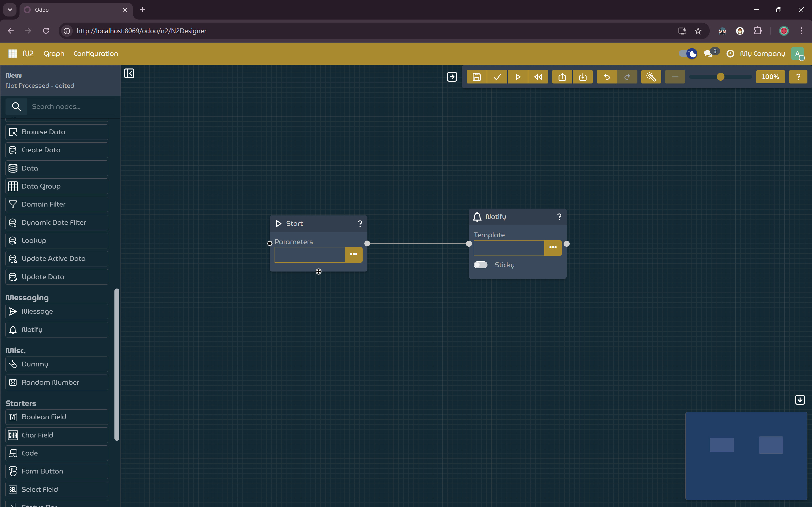Open the Template picker on the Notify node

coord(552,248)
